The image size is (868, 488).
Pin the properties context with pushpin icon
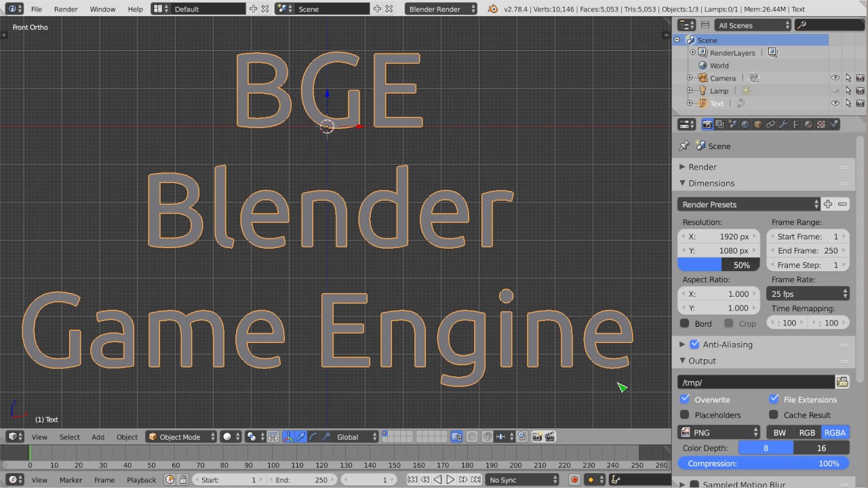[684, 146]
